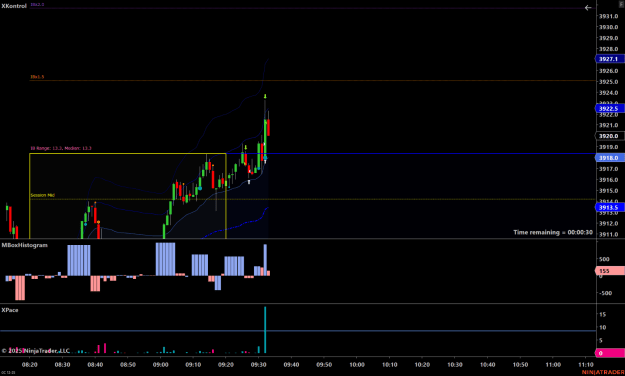This screenshot has height=376, width=625.
Task: Click the Time remaining countdown text
Action: (x=553, y=232)
